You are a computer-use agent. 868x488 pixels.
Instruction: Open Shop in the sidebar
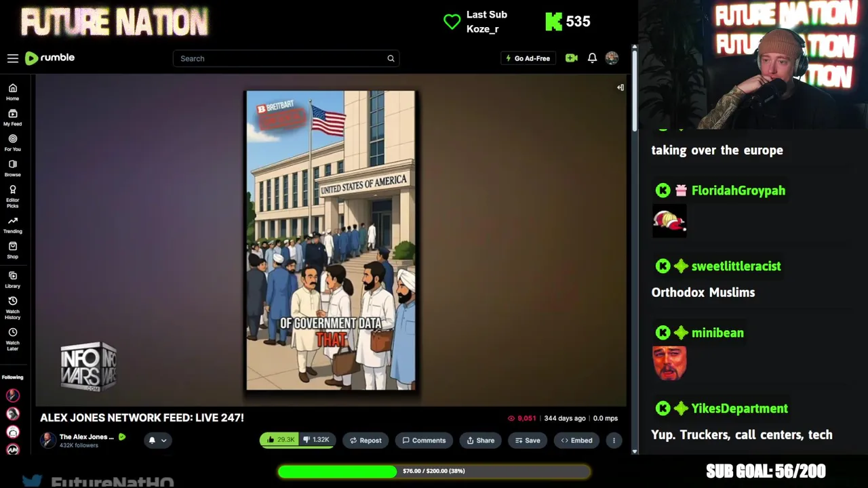coord(12,251)
